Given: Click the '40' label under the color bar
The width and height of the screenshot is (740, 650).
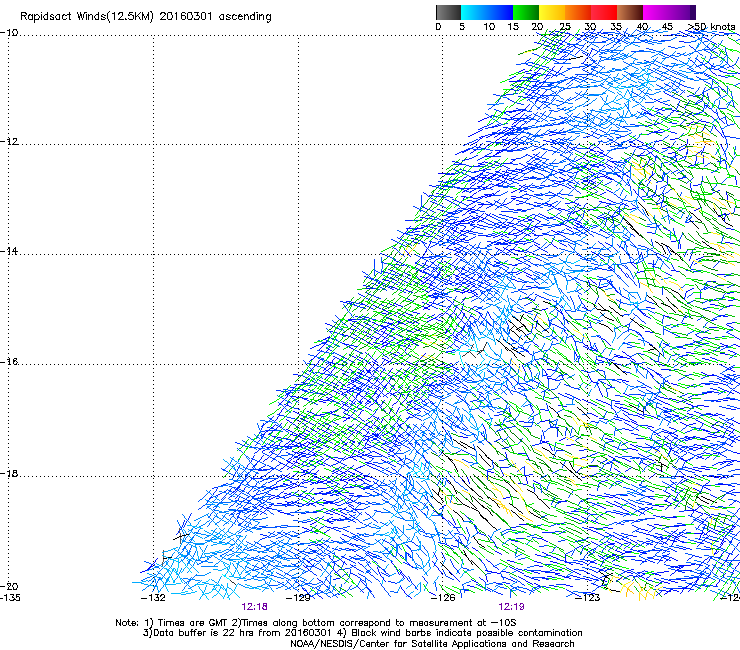Looking at the screenshot, I should [x=642, y=27].
